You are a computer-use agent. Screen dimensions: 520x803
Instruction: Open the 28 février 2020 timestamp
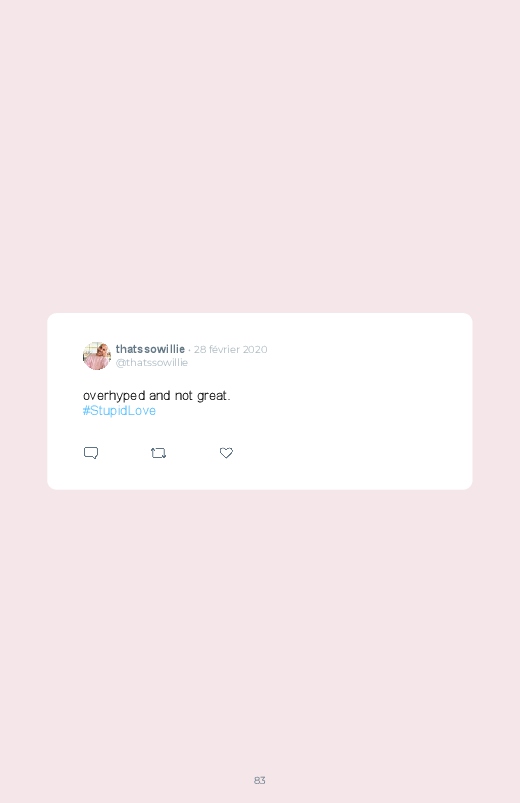click(231, 349)
